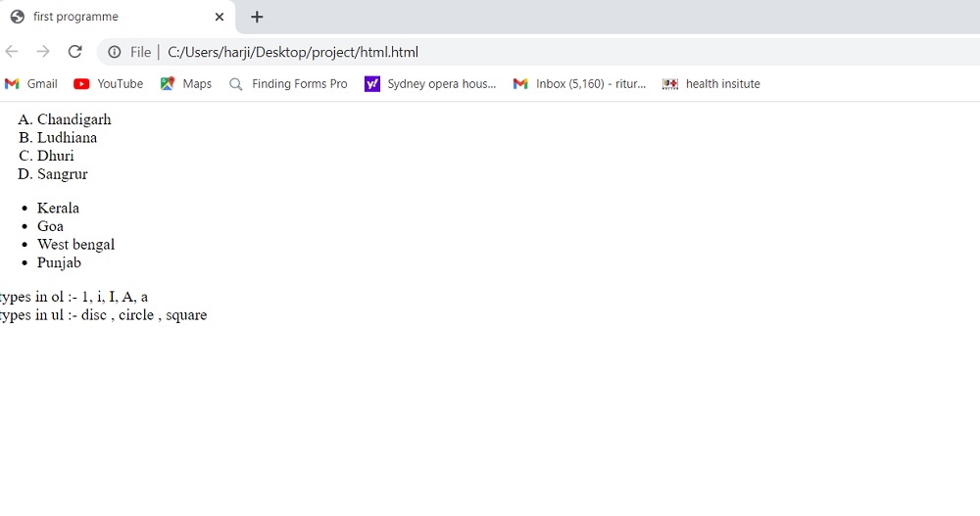Click the West bengal bullet item
This screenshot has height=516, width=980.
(x=75, y=245)
